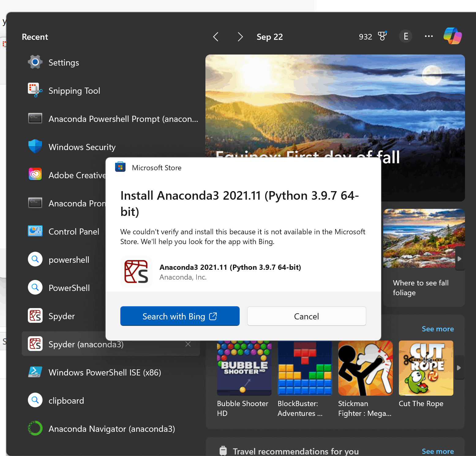Click See more link for games
Viewport: 476px width, 456px height.
[x=438, y=329]
